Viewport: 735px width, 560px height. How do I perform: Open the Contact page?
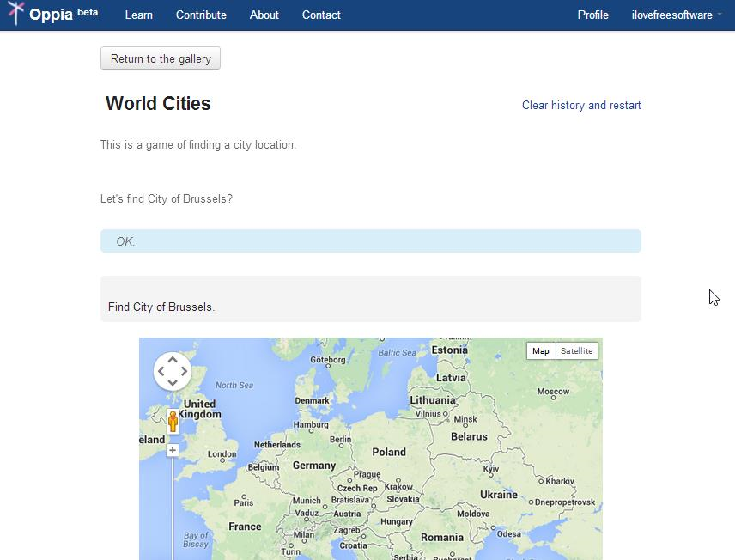point(321,15)
